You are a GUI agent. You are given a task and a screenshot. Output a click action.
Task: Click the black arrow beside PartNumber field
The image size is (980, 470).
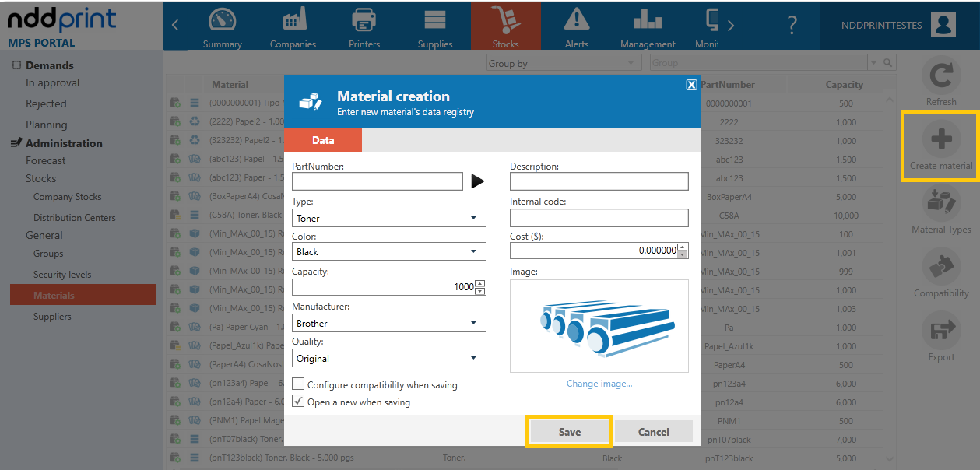[478, 181]
